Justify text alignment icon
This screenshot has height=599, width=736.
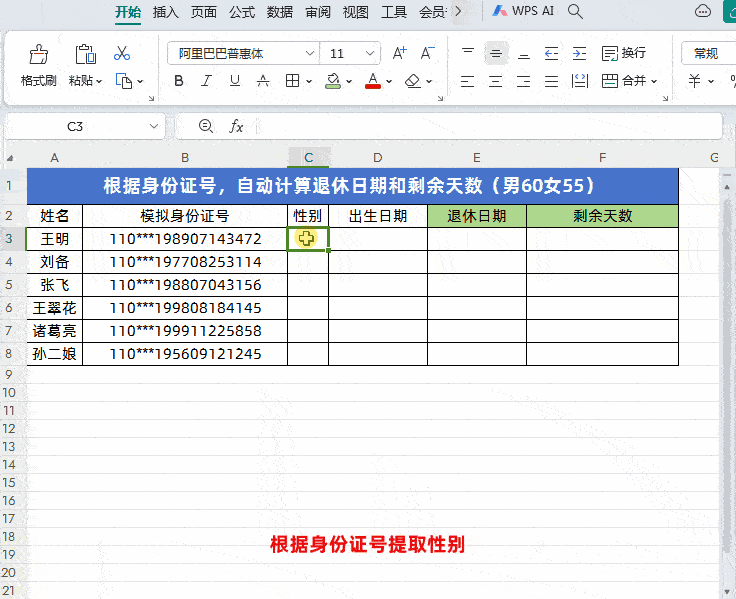point(552,81)
